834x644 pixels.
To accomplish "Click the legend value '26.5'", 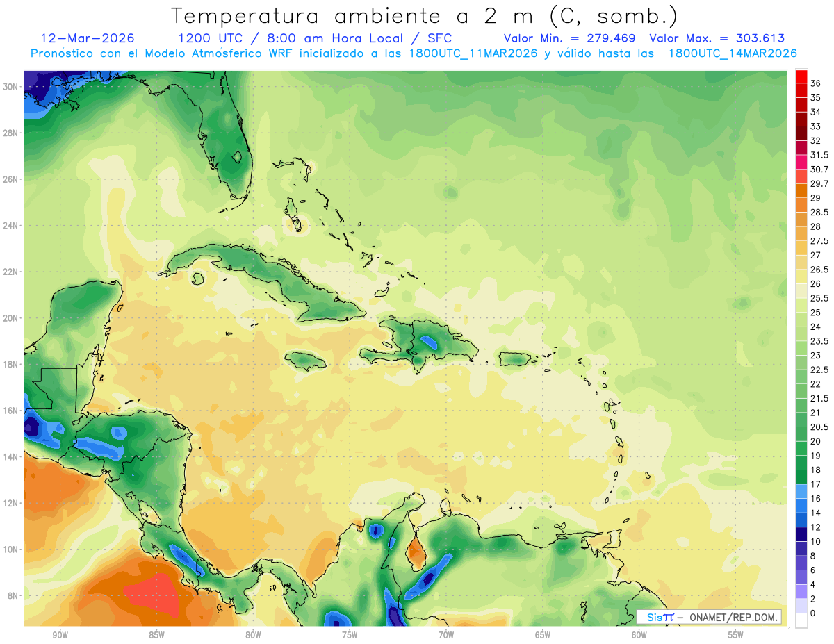I will 819,270.
